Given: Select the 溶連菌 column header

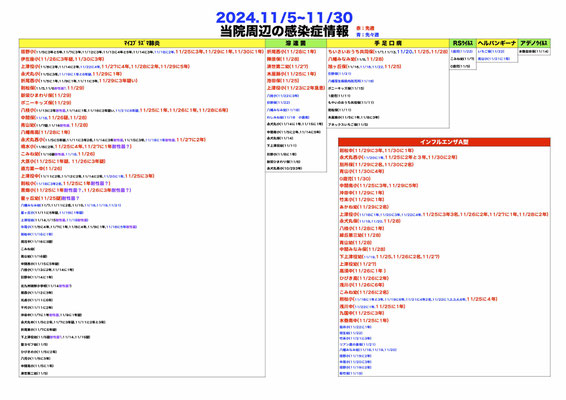Looking at the screenshot, I should tap(296, 43).
